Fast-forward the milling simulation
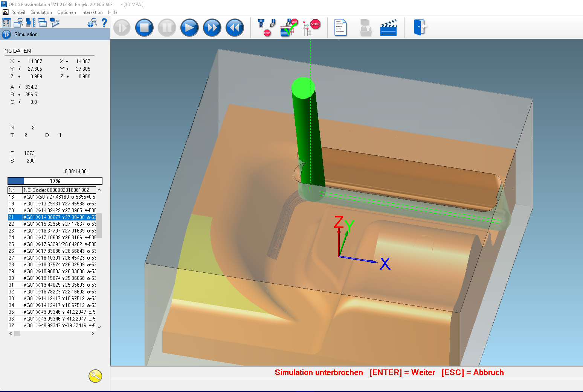This screenshot has width=583, height=392. click(212, 28)
